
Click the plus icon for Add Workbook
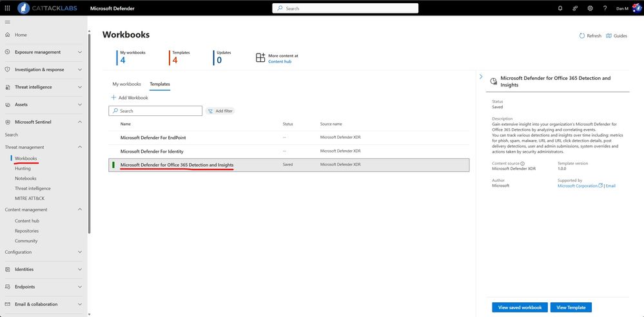point(113,98)
